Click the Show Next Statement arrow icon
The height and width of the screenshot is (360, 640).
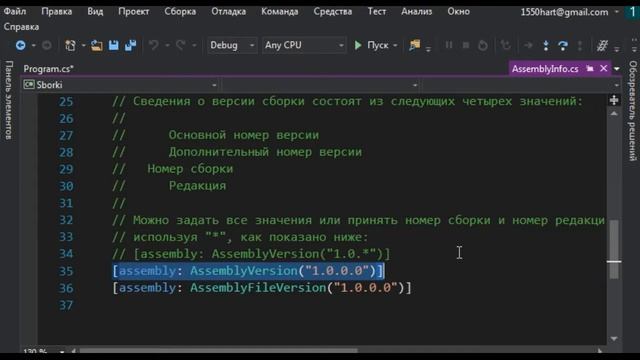tap(528, 45)
